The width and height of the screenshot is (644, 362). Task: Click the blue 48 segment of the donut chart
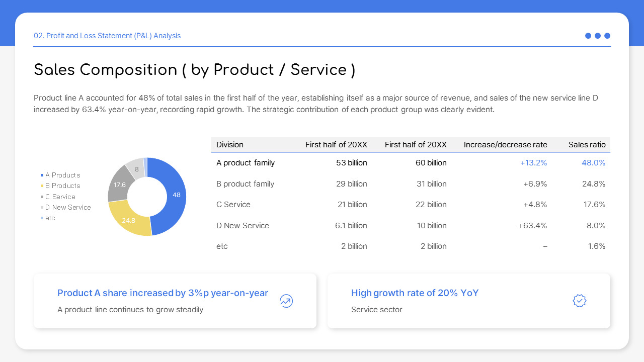click(176, 195)
